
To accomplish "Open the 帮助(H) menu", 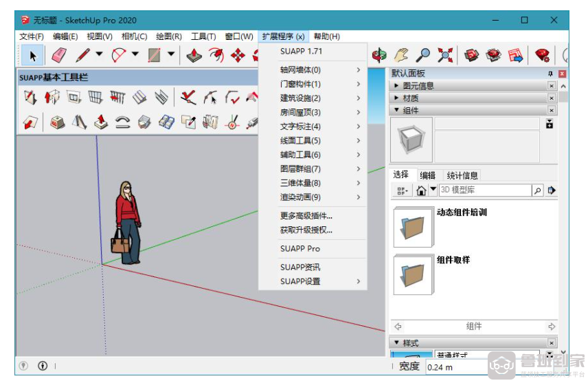I will (x=326, y=36).
